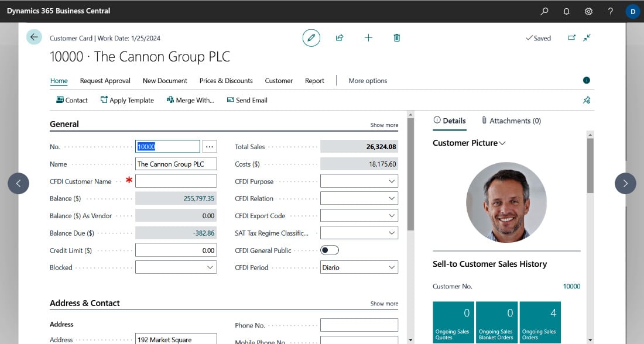Image resolution: width=644 pixels, height=344 pixels.
Task: Show more in Address & Contact section
Action: 384,304
